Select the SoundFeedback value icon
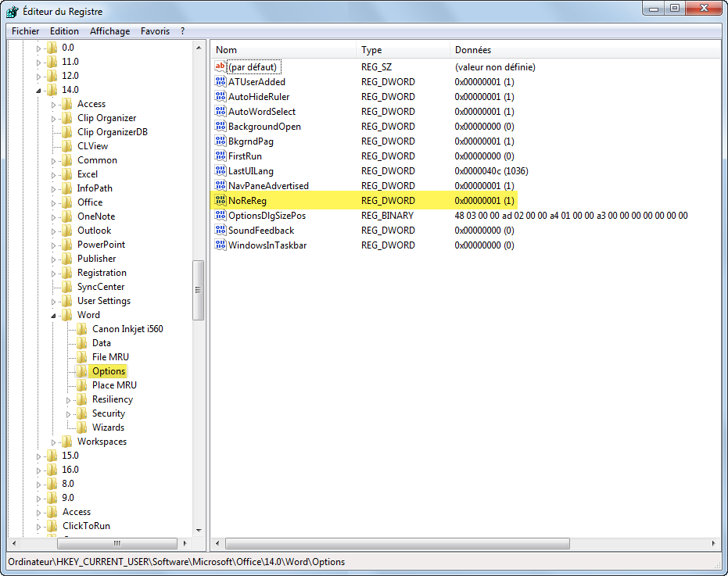 click(220, 231)
